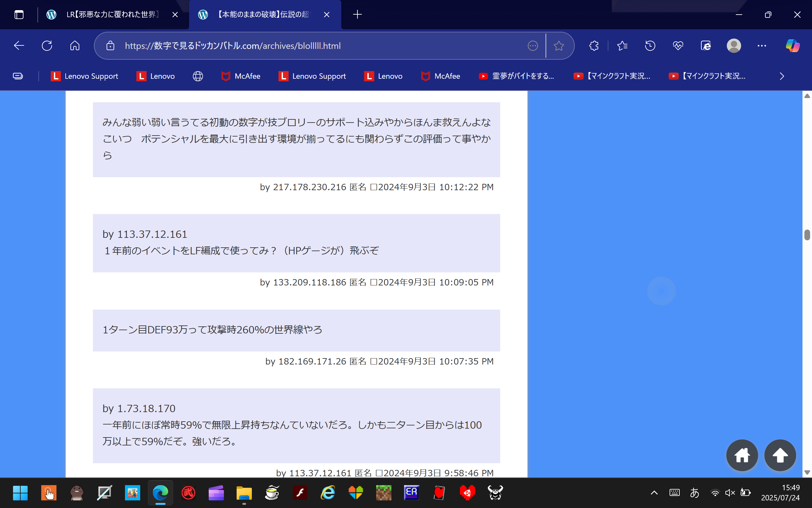Viewport: 812px width, 508px height.
Task: Open the Extensions puzzle icon
Action: (594, 46)
